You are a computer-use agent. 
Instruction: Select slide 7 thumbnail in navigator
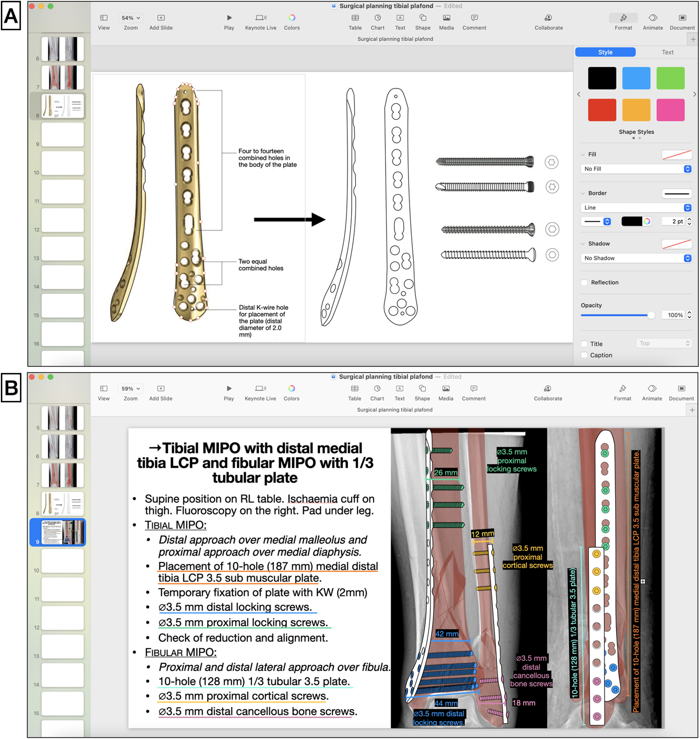(x=62, y=77)
